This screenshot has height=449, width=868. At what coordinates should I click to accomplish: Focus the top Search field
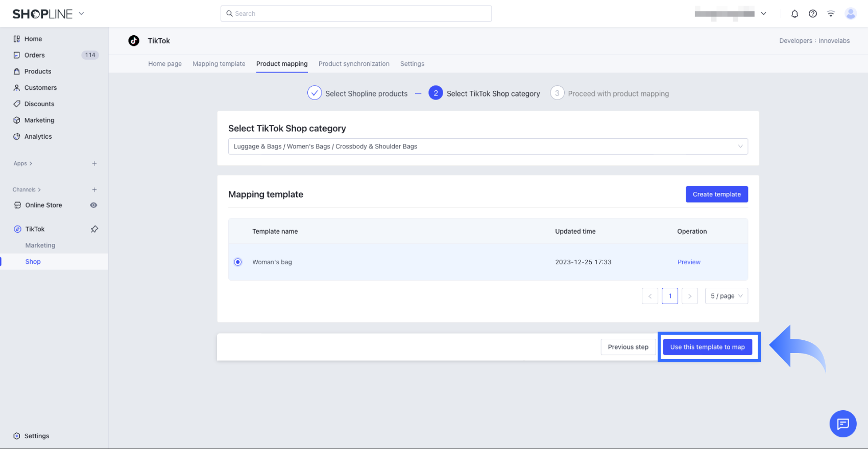[x=356, y=14]
